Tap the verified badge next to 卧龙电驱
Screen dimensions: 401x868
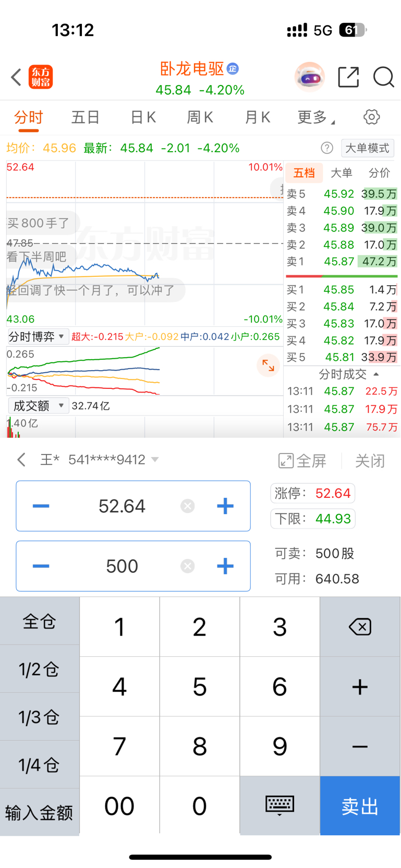tap(233, 68)
